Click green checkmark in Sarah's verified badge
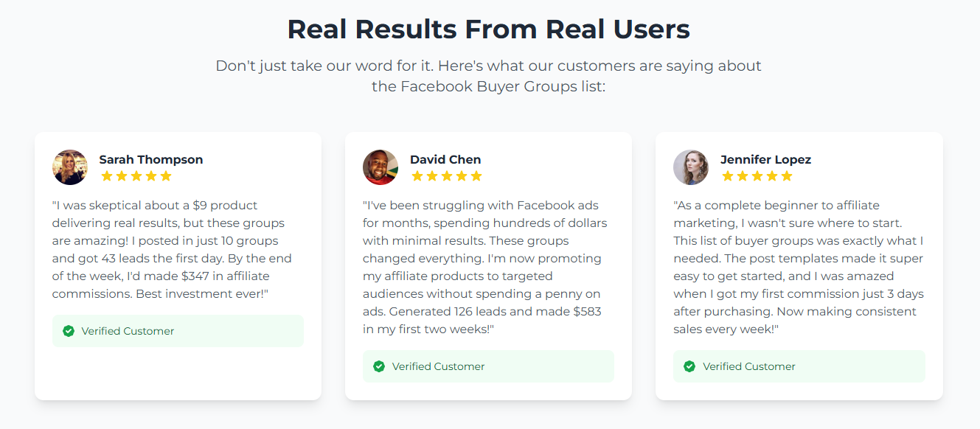Screen dimensions: 980x429 point(69,331)
